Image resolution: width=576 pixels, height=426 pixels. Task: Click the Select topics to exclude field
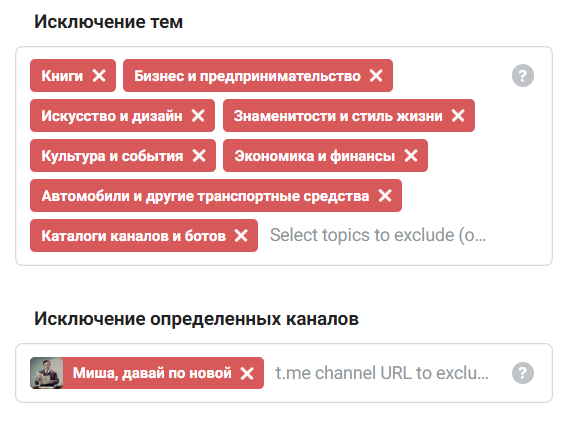378,235
